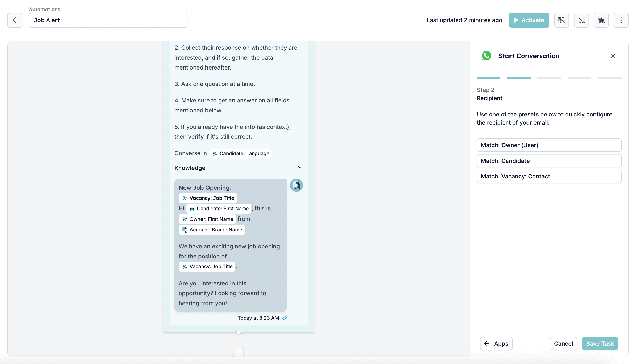Click the crossed-out test flasks icon
Screen dimensions: 636x364
562,20
